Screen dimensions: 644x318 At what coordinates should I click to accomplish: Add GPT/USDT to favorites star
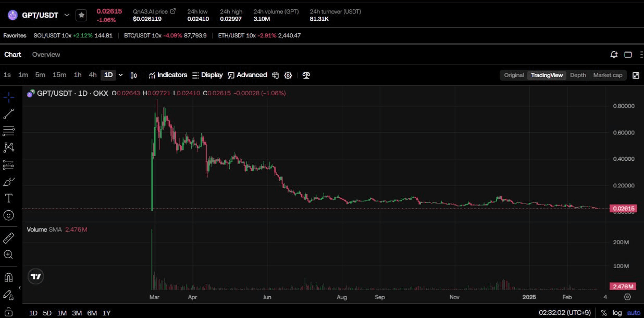81,15
